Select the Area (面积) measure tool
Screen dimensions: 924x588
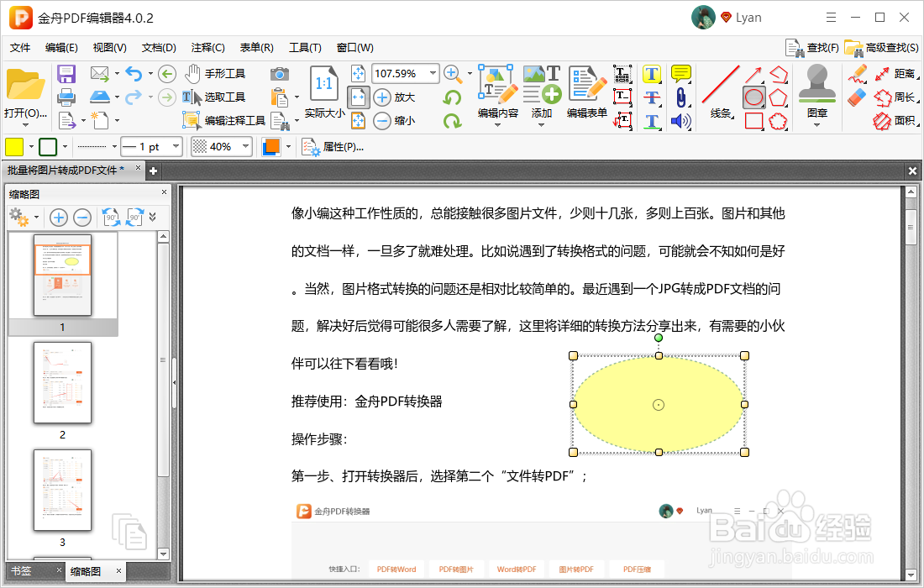pos(896,121)
